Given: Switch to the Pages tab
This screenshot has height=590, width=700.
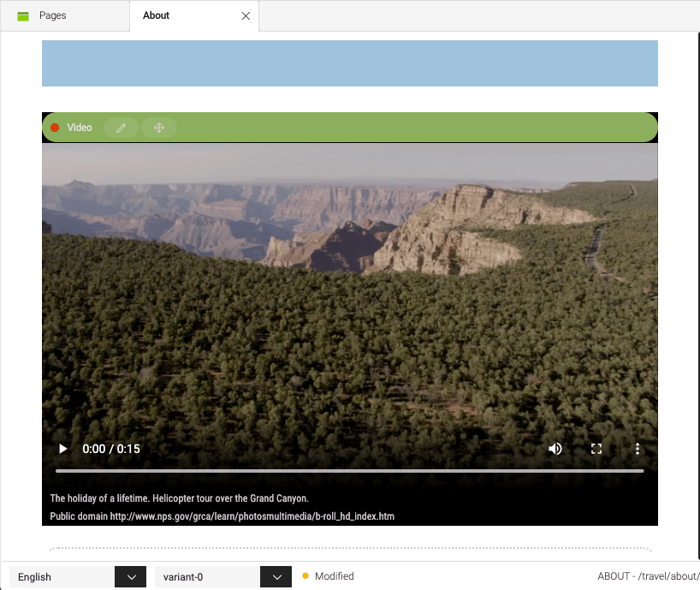Looking at the screenshot, I should (x=51, y=15).
